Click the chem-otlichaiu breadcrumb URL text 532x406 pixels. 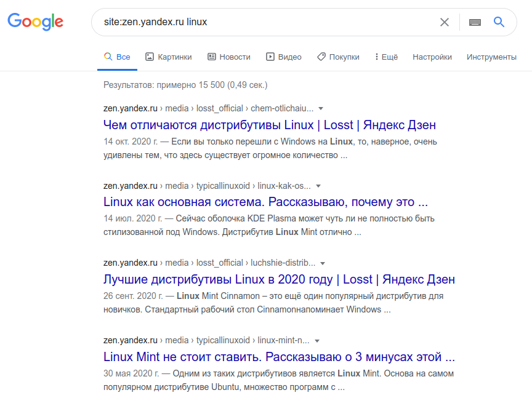[x=208, y=108]
